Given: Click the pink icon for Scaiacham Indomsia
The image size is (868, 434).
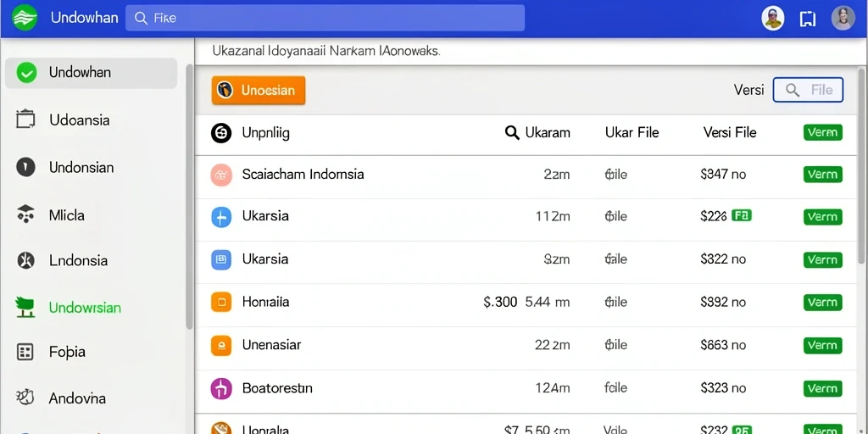Looking at the screenshot, I should pos(221,175).
